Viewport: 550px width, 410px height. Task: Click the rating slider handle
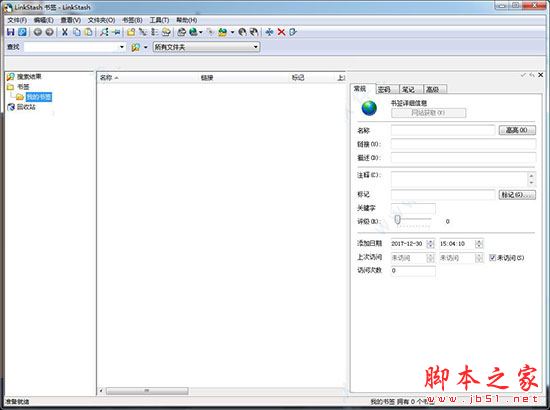pyautogui.click(x=397, y=220)
